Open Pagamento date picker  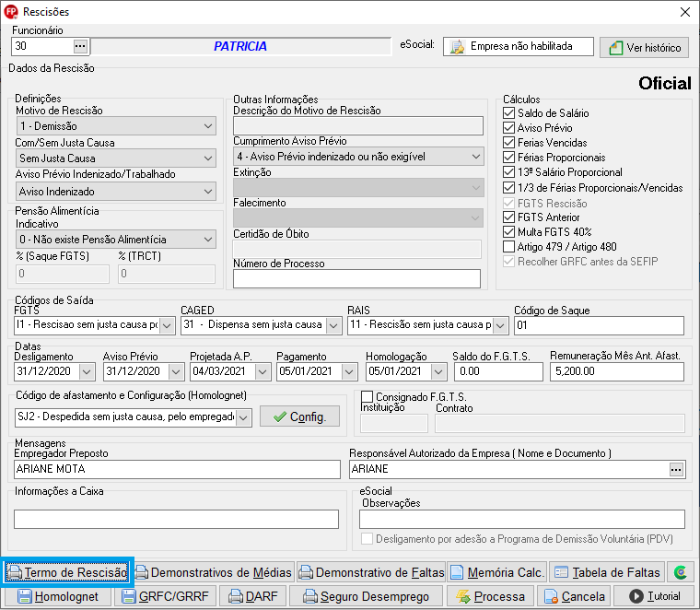349,371
